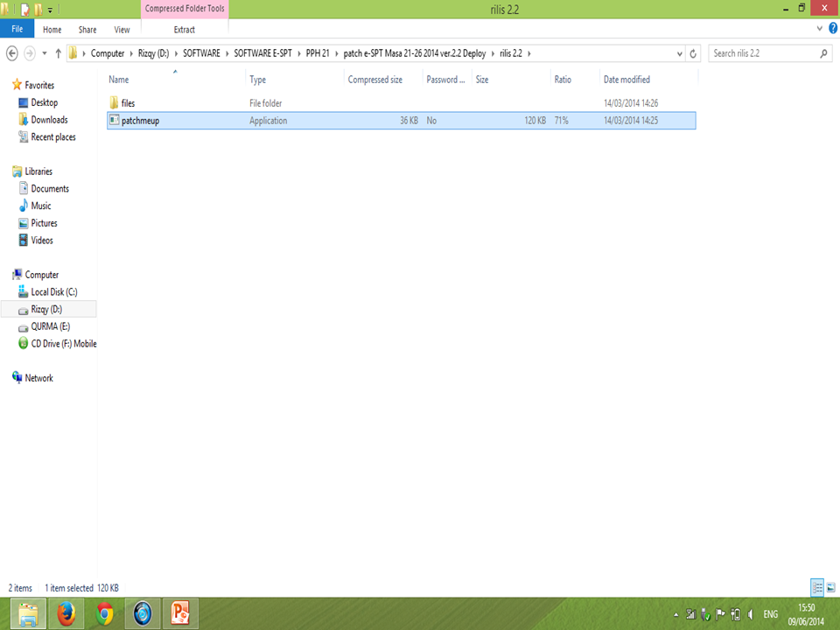Click the files folder name

(128, 103)
